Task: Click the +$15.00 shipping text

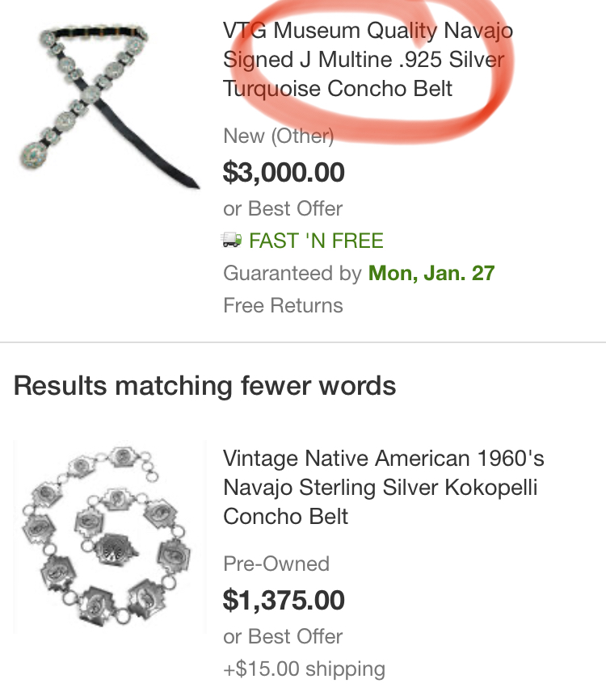Action: coord(304,669)
